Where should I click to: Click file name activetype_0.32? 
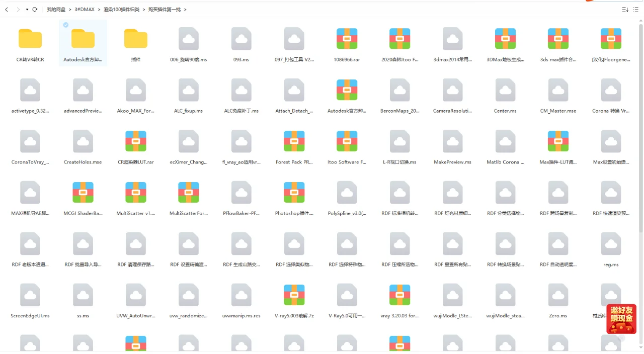[30, 111]
